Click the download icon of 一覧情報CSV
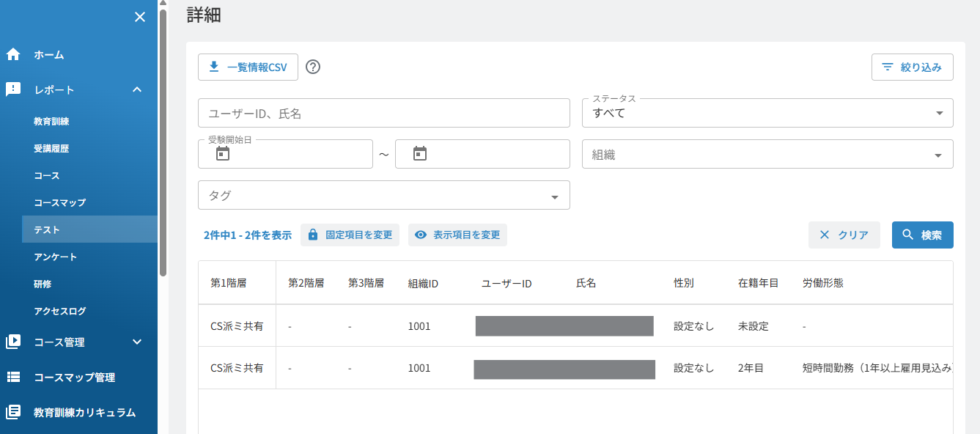The height and width of the screenshot is (434, 980). coord(214,67)
